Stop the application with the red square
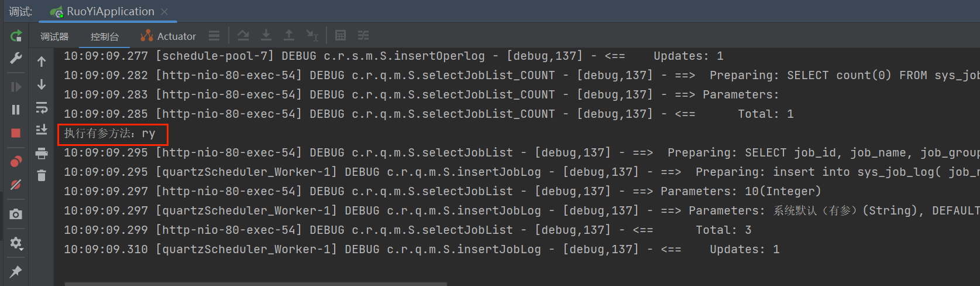 16,133
